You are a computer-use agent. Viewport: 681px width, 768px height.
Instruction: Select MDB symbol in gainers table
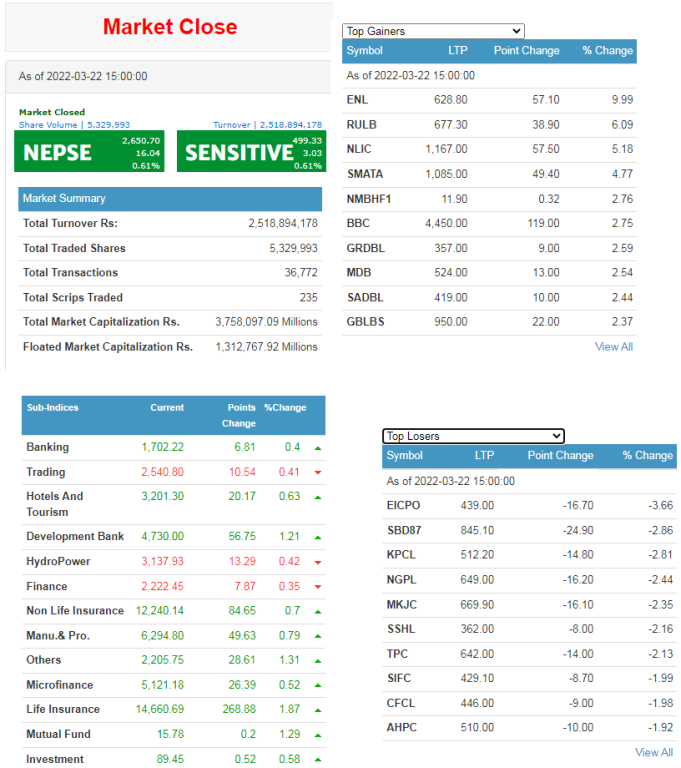pyautogui.click(x=359, y=272)
